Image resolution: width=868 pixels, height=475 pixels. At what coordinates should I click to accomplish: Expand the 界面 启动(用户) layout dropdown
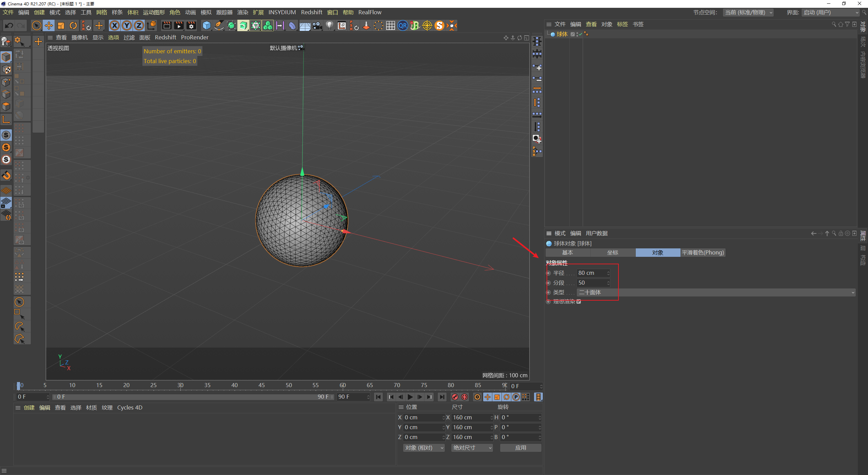pos(831,13)
